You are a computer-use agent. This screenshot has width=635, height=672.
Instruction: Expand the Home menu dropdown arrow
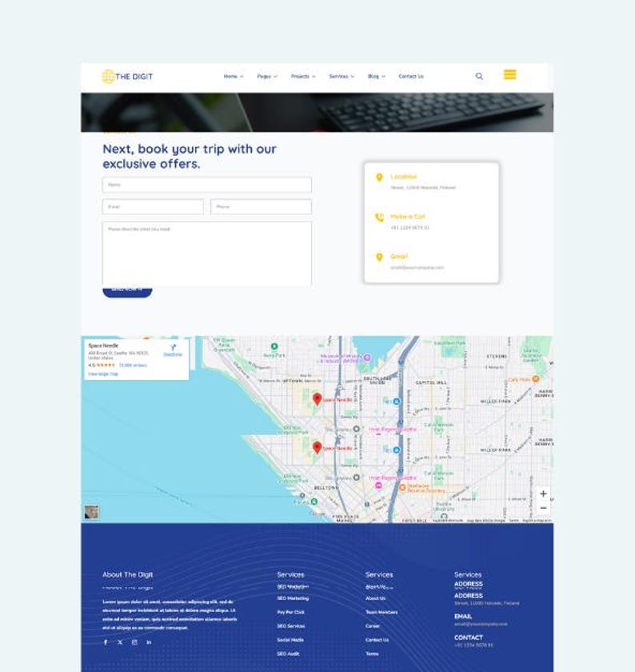[x=242, y=77]
